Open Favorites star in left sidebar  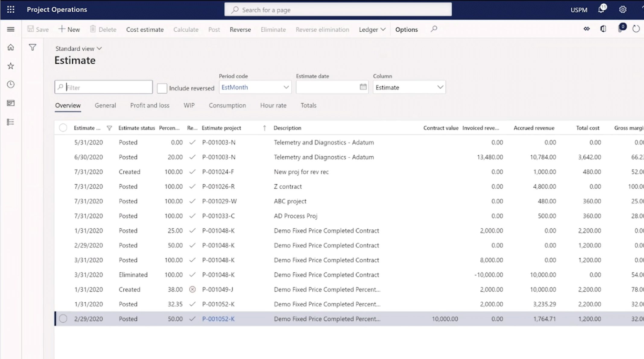[11, 66]
